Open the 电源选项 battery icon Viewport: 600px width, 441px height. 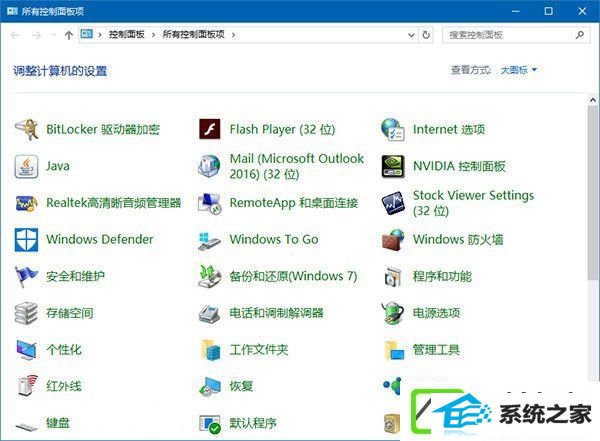click(393, 313)
